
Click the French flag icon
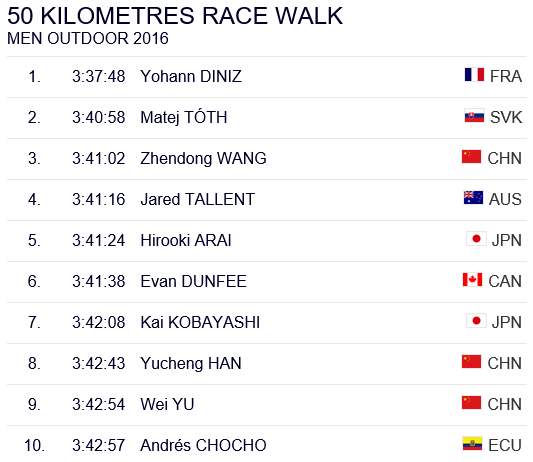coord(474,75)
